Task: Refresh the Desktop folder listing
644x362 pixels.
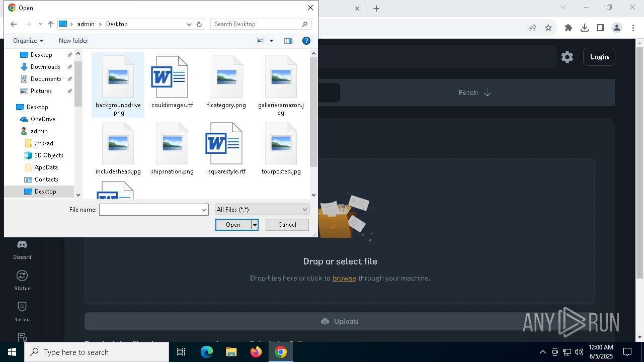Action: pyautogui.click(x=199, y=24)
